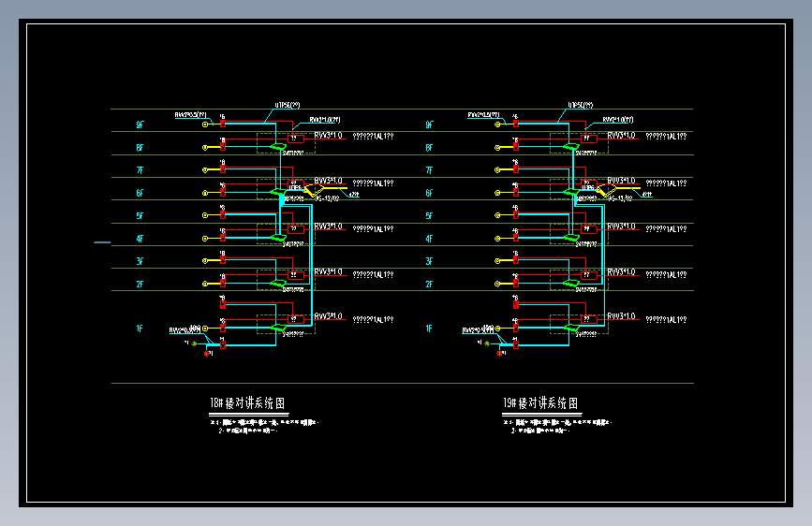Click the 7F floor label in 19# diagram

pos(429,170)
